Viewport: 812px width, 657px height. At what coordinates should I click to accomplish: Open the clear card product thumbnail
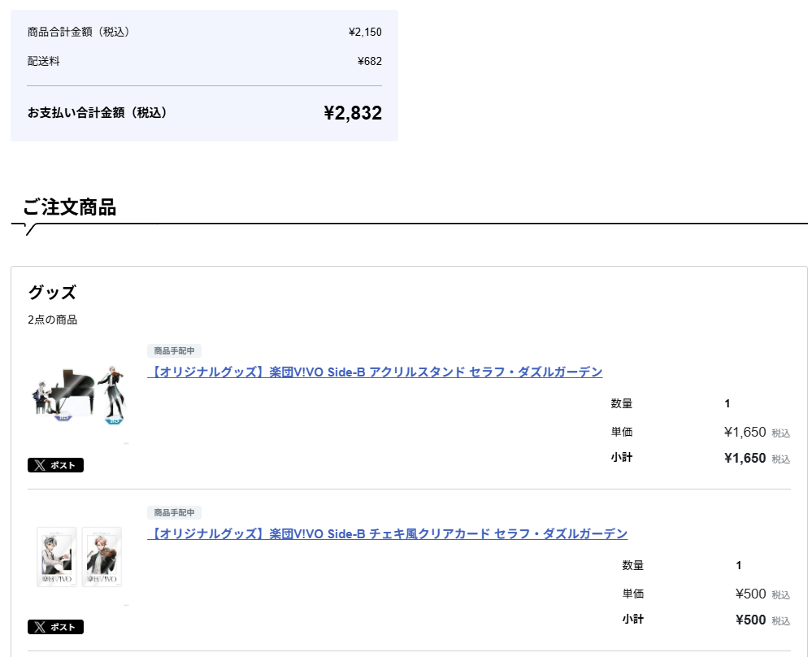tap(79, 557)
